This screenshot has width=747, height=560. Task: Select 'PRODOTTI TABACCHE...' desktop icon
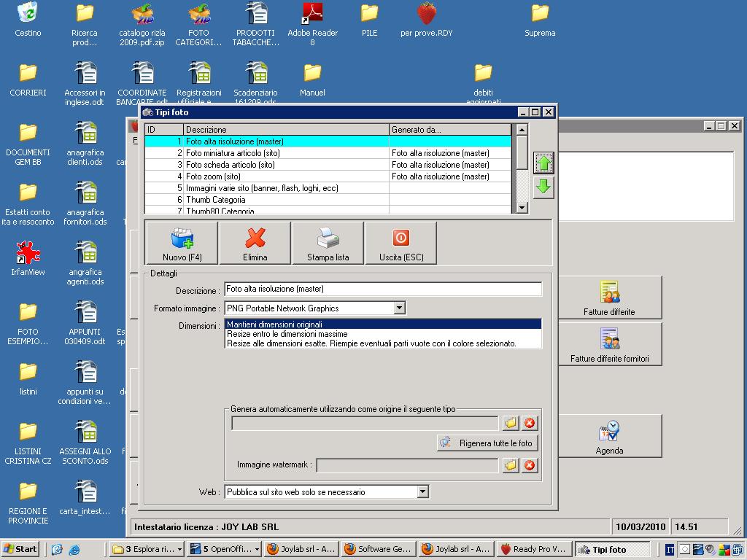(x=256, y=24)
